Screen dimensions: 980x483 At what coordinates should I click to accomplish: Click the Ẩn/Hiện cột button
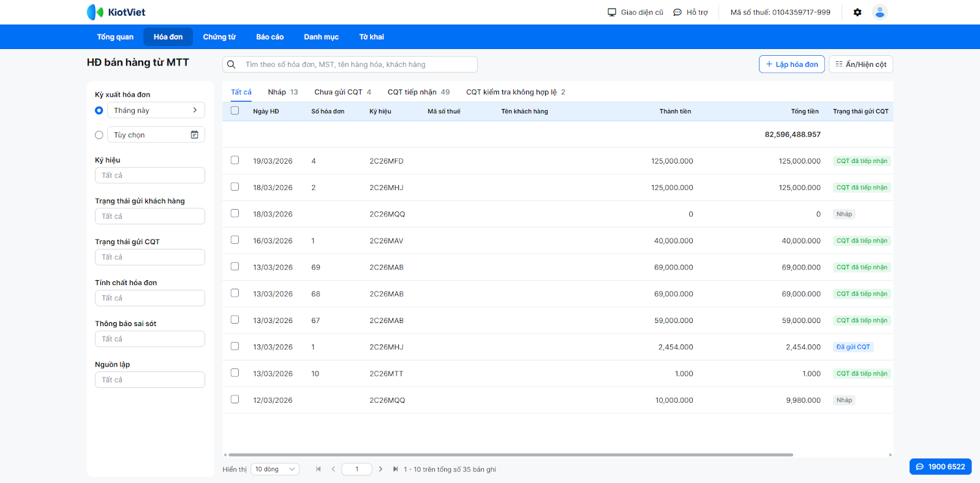(861, 64)
